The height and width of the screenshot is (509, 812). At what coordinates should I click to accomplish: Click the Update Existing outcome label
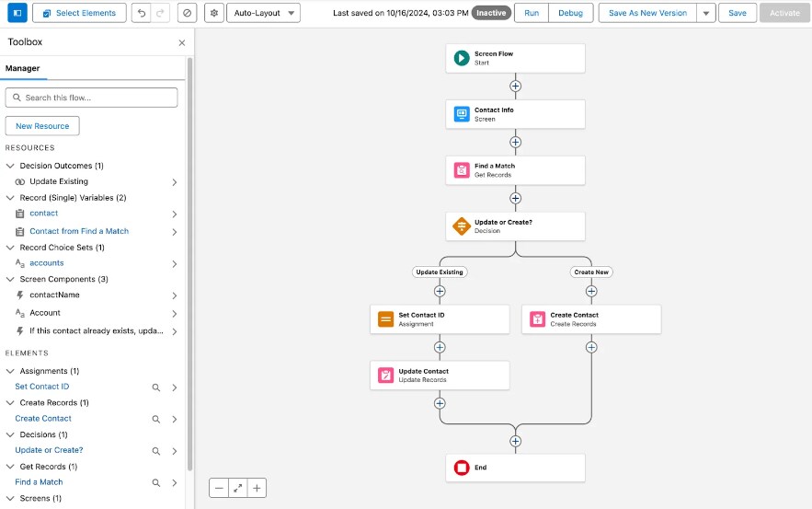(440, 272)
